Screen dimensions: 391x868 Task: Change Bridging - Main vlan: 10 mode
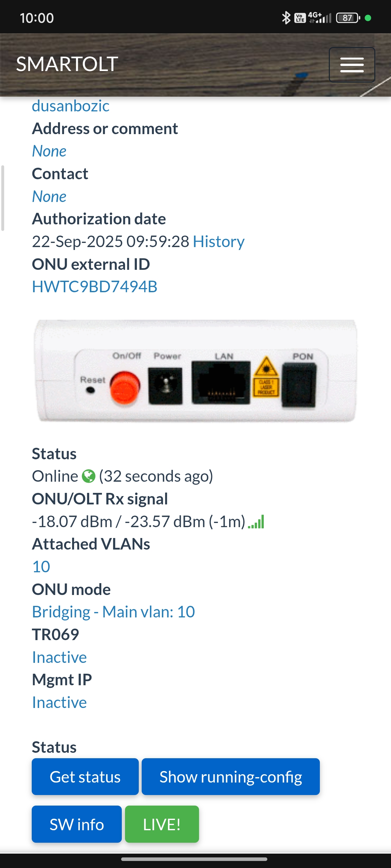113,612
